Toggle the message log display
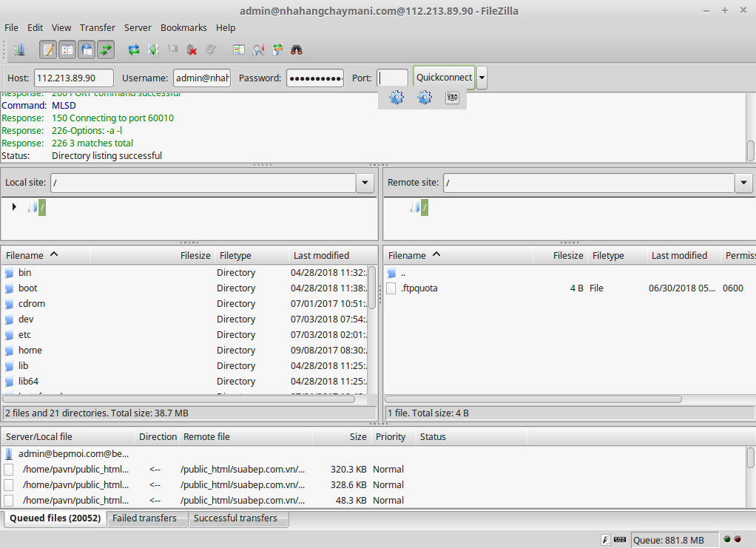Image resolution: width=756 pixels, height=548 pixels. pos(48,50)
